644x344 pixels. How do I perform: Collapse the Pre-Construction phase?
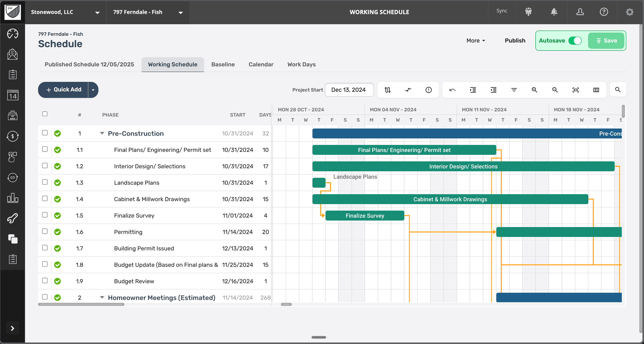click(102, 133)
